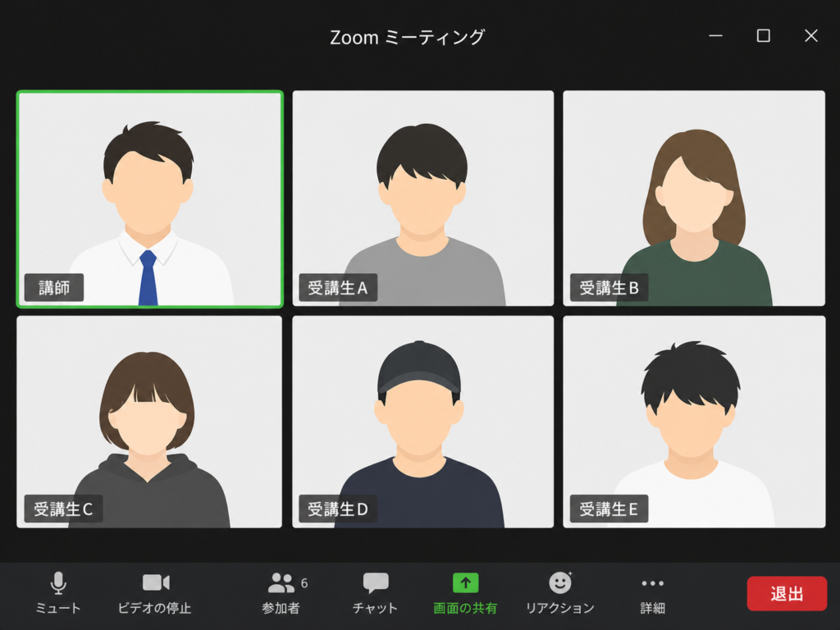This screenshot has width=840, height=630.
Task: Mute the microphone with ミュート icon
Action: click(58, 583)
